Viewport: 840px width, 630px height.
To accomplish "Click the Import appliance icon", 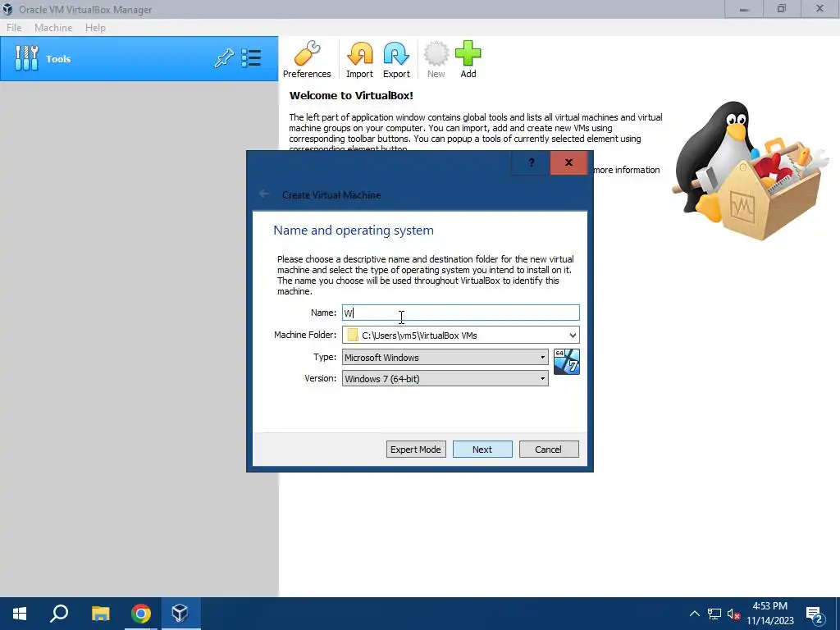I will [359, 59].
